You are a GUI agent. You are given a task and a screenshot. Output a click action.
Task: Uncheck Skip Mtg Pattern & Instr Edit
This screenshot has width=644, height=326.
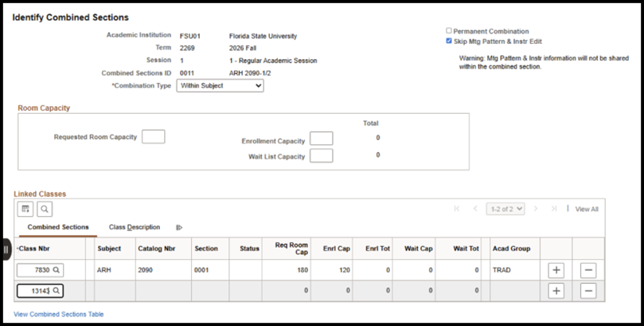[449, 41]
